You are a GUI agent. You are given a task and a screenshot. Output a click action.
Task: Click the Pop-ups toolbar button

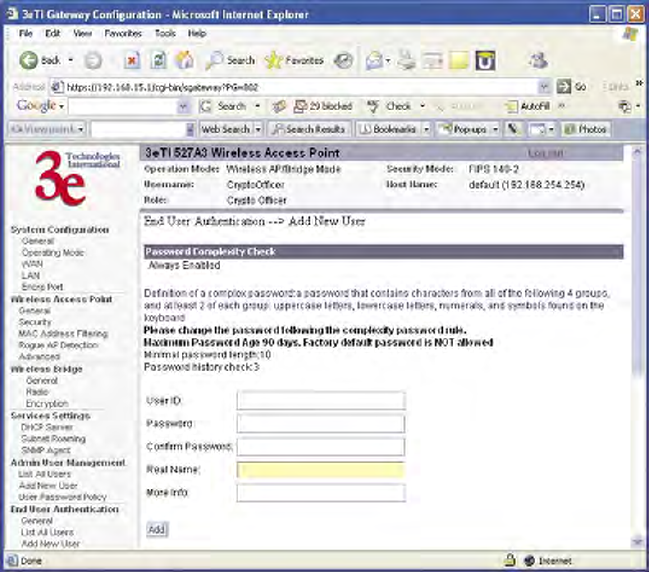point(464,130)
